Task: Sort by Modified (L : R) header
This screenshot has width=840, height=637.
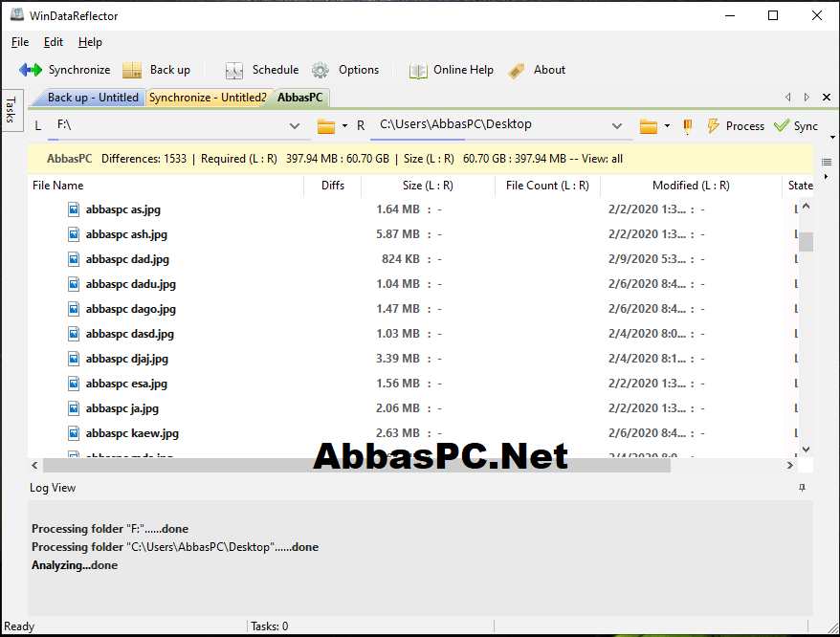Action: click(691, 186)
